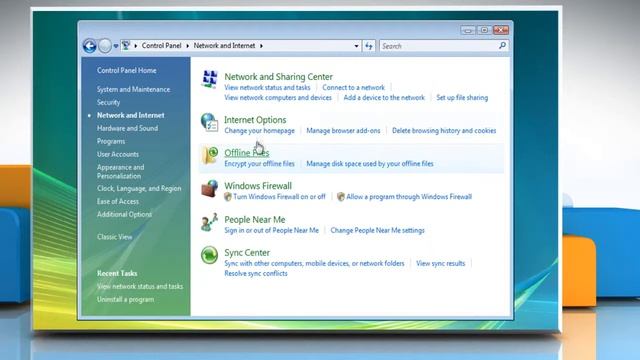The height and width of the screenshot is (360, 640).
Task: Click the Refresh address bar button
Action: click(x=369, y=46)
